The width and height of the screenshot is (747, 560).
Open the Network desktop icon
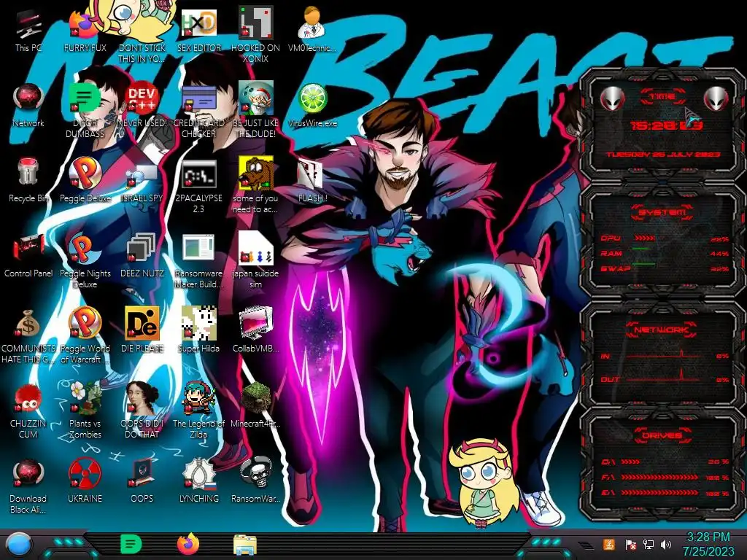[x=28, y=106]
